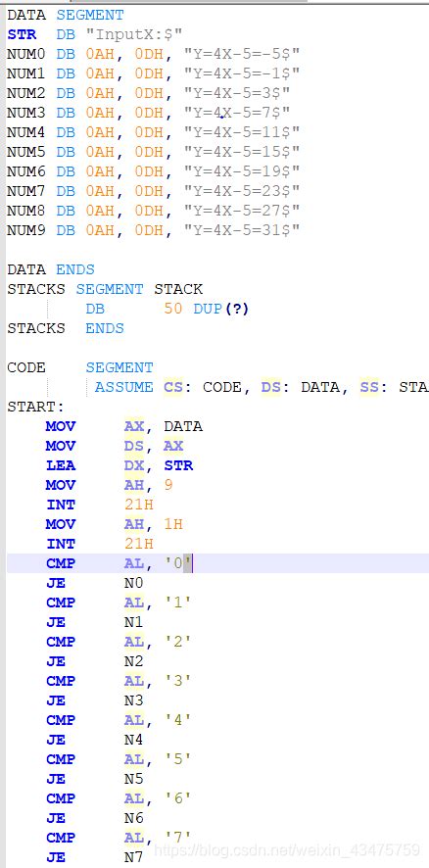Click the MOV AH, 9 instruction
The height and width of the screenshot is (868, 429).
110,485
